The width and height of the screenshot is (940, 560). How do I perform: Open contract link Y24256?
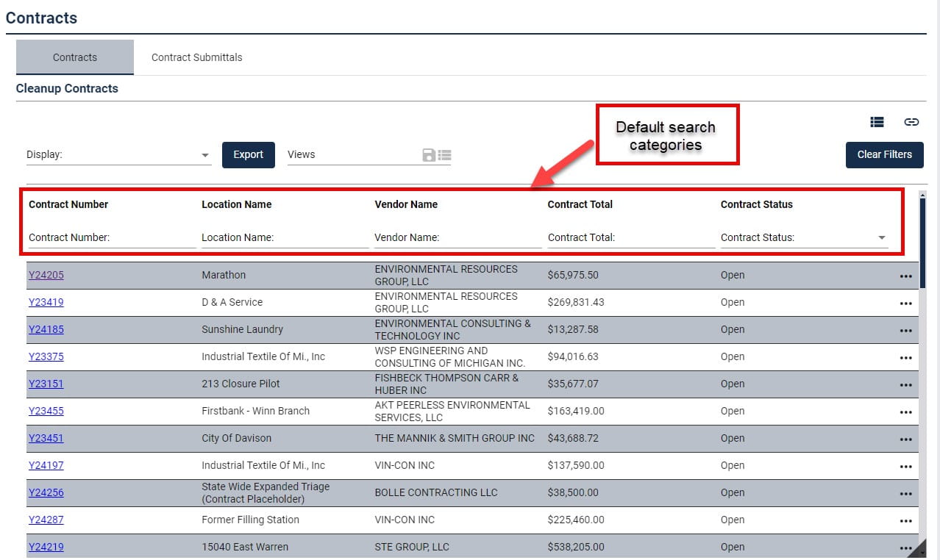coord(46,492)
